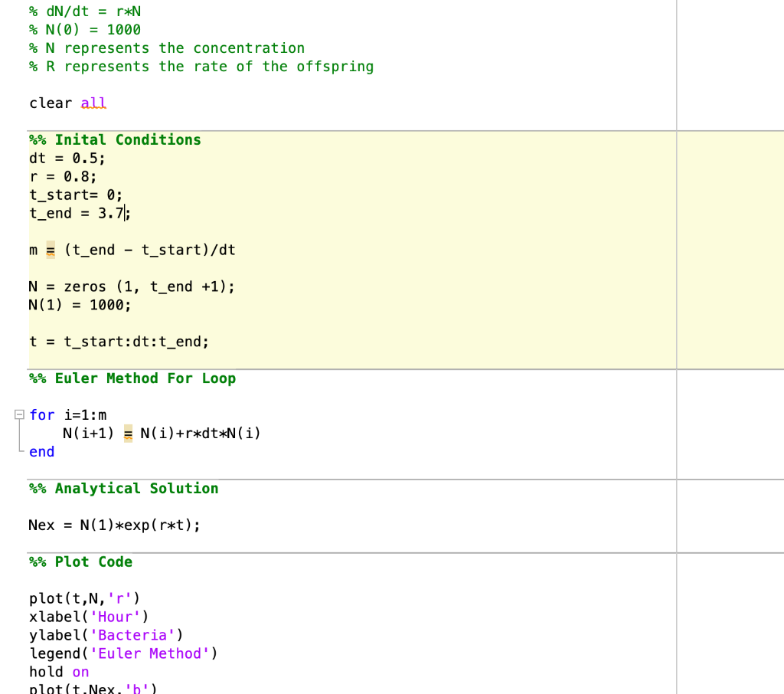The width and height of the screenshot is (784, 694).
Task: Click the 'r = 0.8;' line
Action: click(63, 177)
